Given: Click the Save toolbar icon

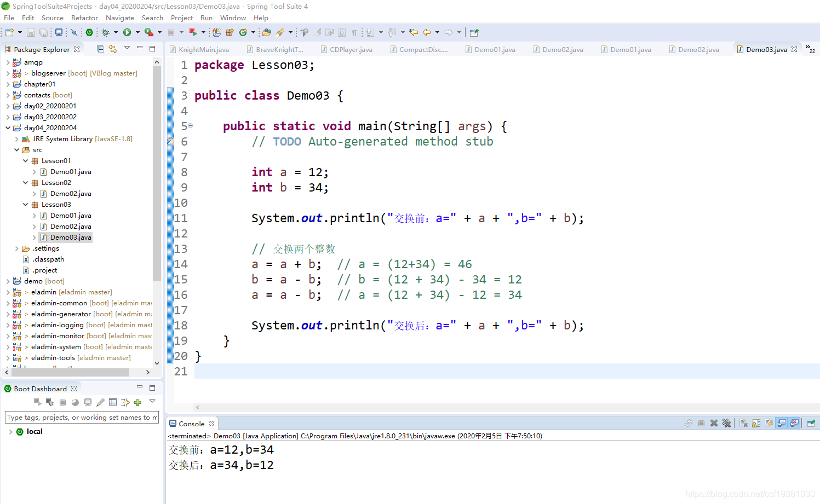Looking at the screenshot, I should point(31,32).
